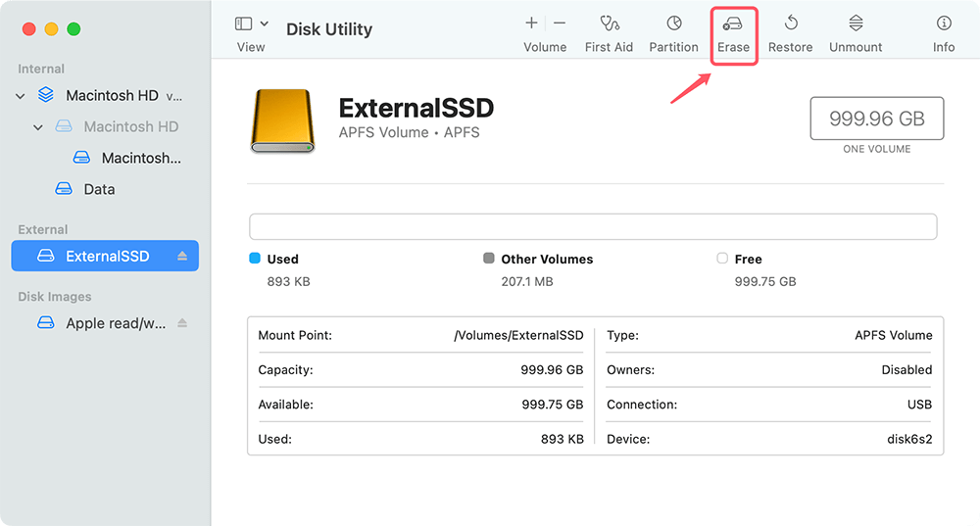The image size is (980, 526).
Task: Minimize the window with yellow button
Action: [51, 28]
